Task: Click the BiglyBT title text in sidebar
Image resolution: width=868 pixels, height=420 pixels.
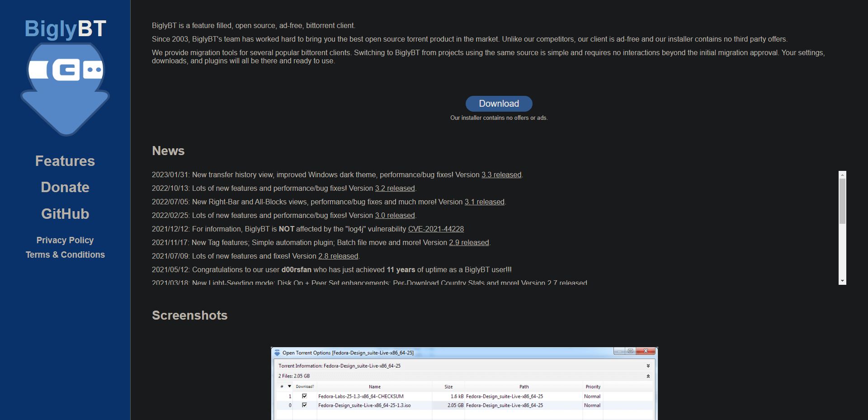Action: coord(65,29)
